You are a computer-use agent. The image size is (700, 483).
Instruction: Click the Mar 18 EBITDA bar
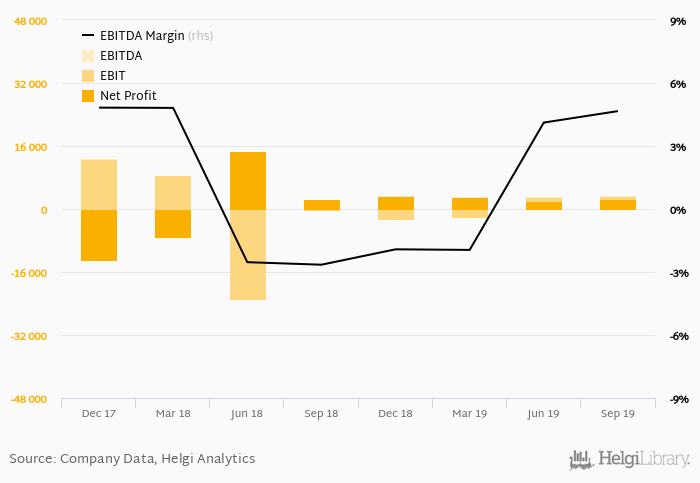point(173,192)
